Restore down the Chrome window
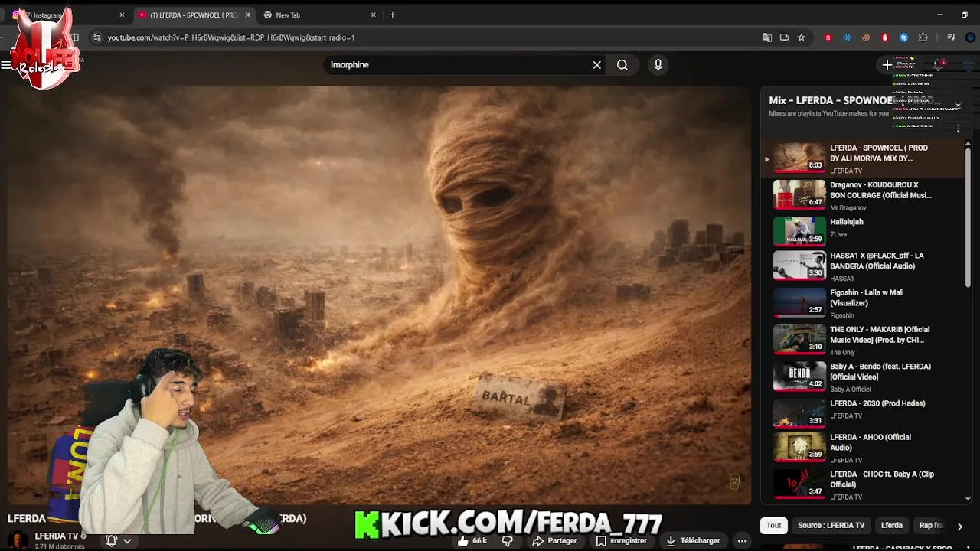The image size is (980, 551). (965, 15)
